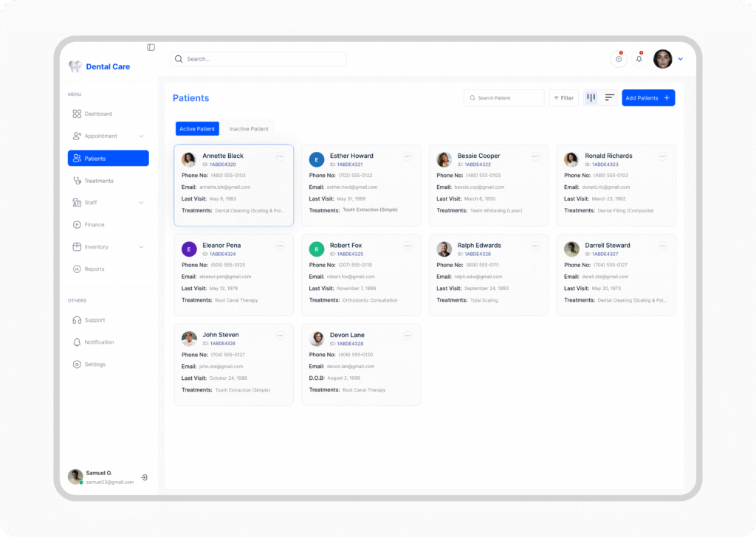Expand the Inventory submenu chevron

[141, 247]
